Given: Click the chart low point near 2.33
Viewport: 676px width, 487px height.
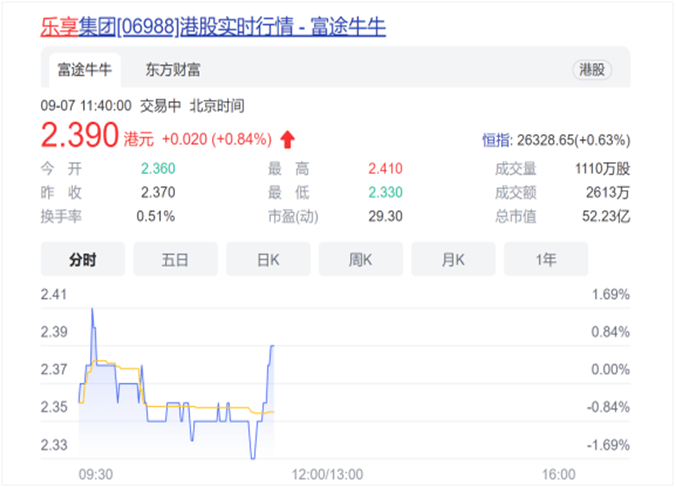Looking at the screenshot, I should (253, 458).
